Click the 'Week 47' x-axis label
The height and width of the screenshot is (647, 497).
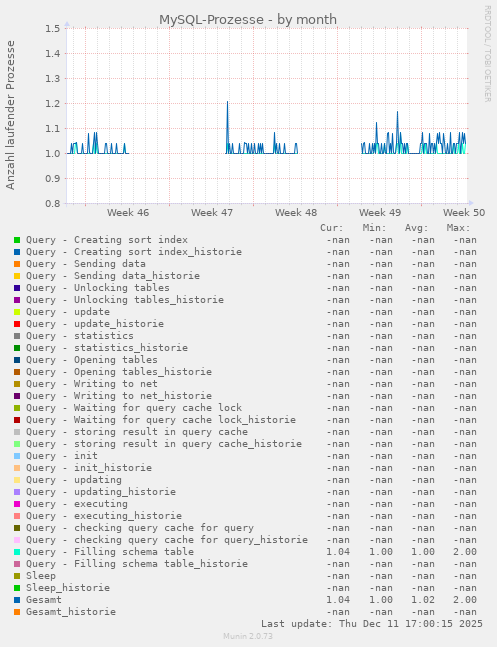(x=212, y=213)
